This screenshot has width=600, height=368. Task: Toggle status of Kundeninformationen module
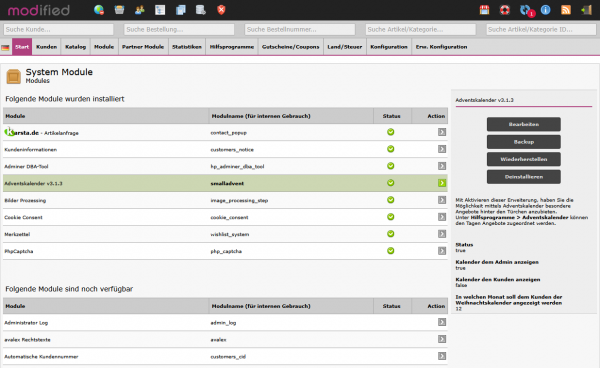[x=391, y=149]
